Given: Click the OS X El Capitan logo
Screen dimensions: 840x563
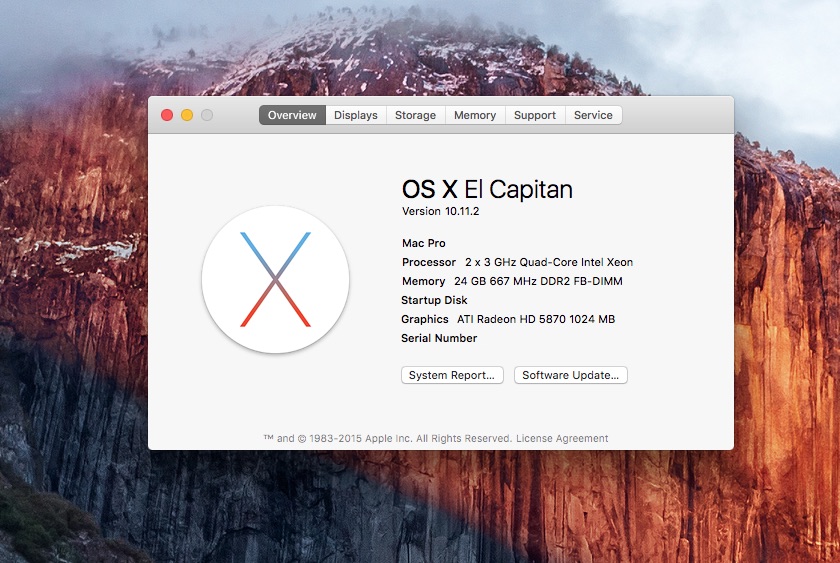Looking at the screenshot, I should tap(275, 280).
